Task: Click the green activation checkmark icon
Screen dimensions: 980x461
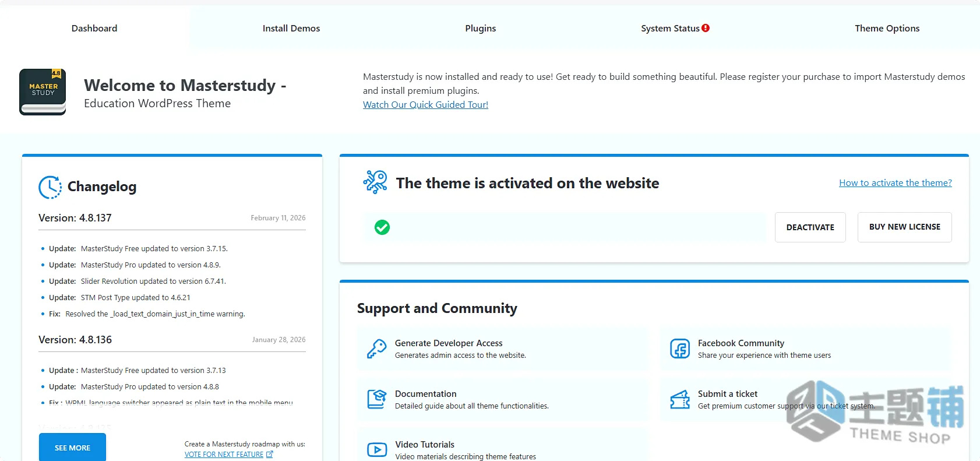Action: point(382,227)
